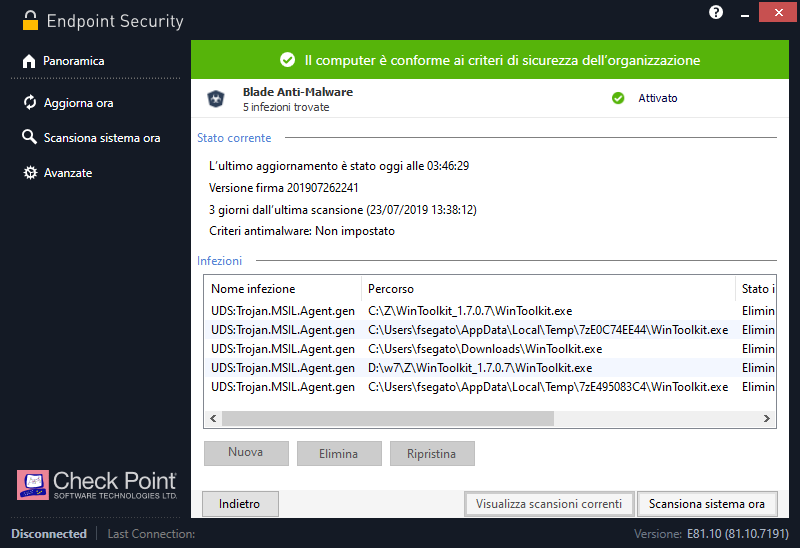Click the infections table right scroll arrow
The width and height of the screenshot is (802, 548).
(767, 419)
